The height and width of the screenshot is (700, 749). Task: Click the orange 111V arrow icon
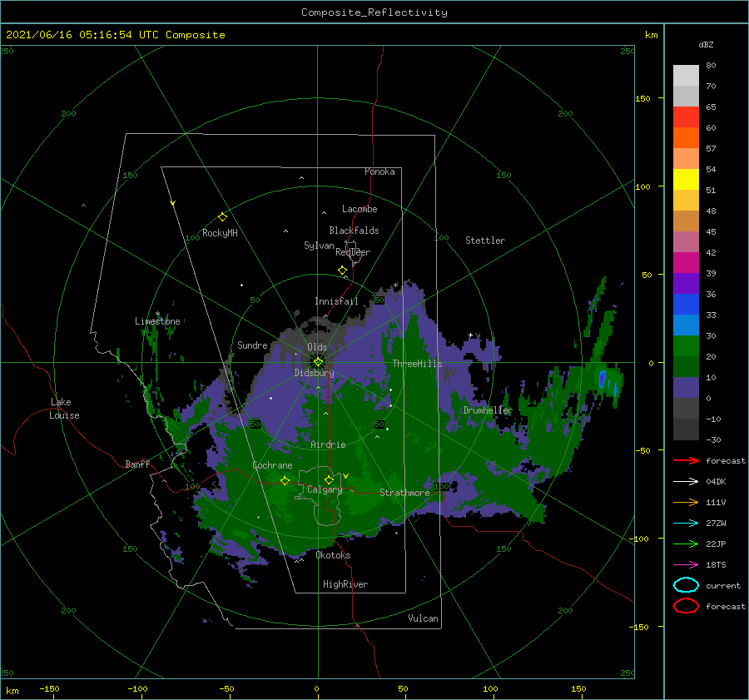686,502
